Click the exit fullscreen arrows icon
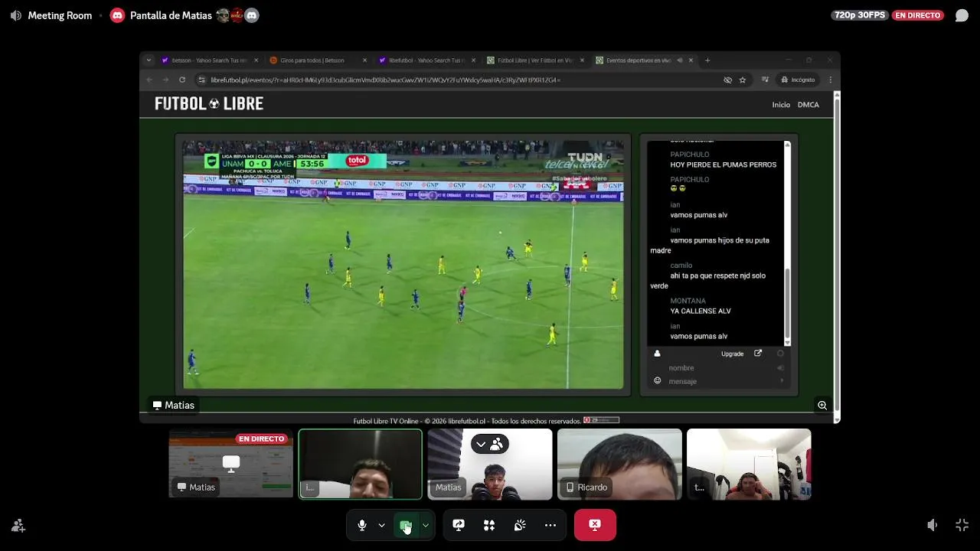The width and height of the screenshot is (980, 551). 962,525
